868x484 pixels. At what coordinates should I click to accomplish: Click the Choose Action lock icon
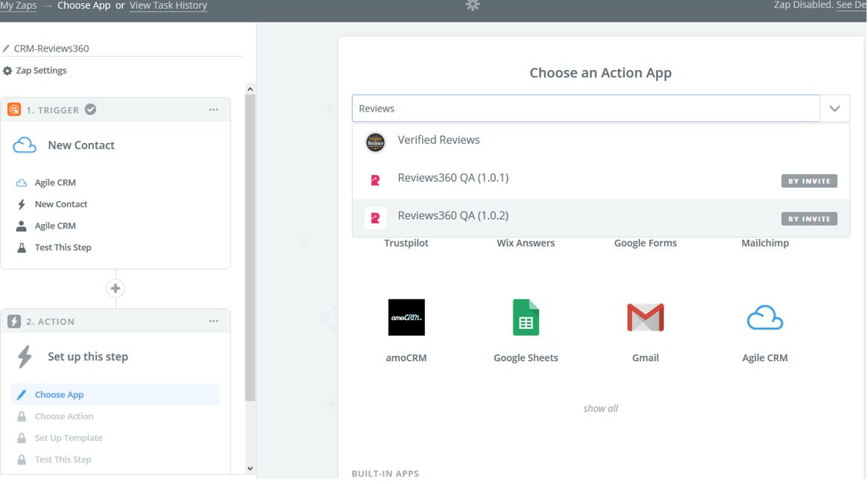pyautogui.click(x=22, y=416)
